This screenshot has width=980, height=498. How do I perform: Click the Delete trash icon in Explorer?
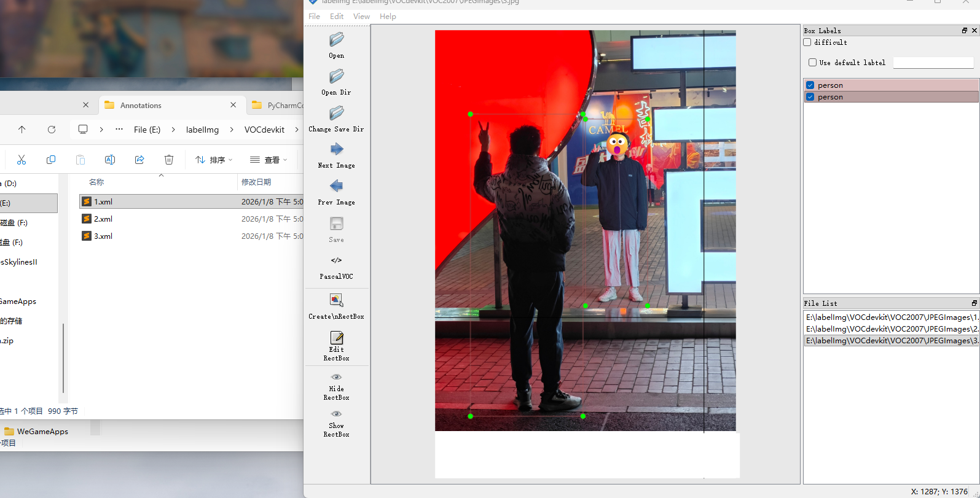coord(169,160)
